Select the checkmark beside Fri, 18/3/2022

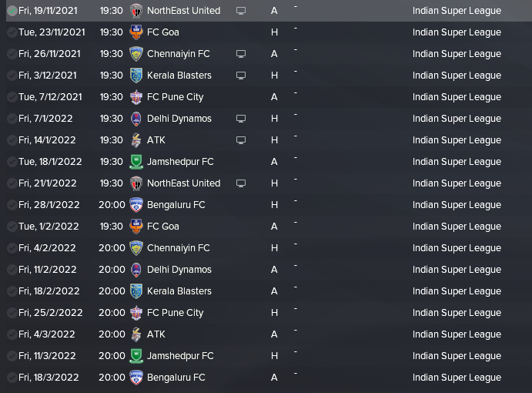pyautogui.click(x=12, y=378)
